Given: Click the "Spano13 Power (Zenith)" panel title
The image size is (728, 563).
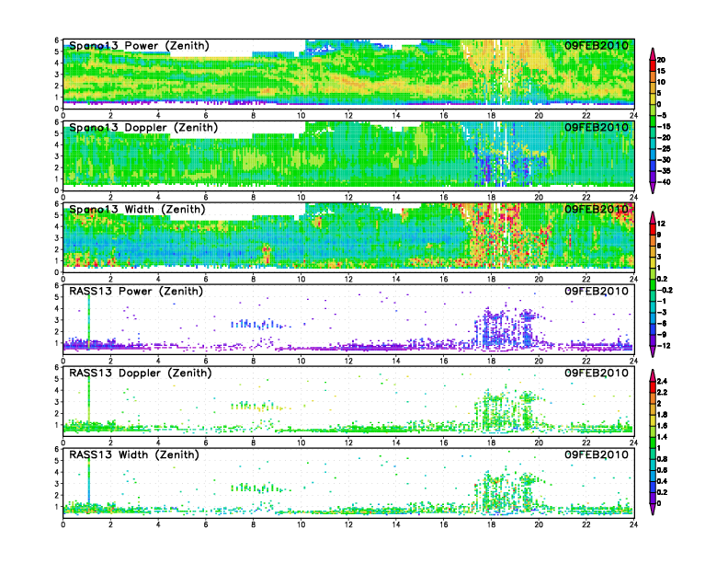Looking at the screenshot, I should point(139,45).
